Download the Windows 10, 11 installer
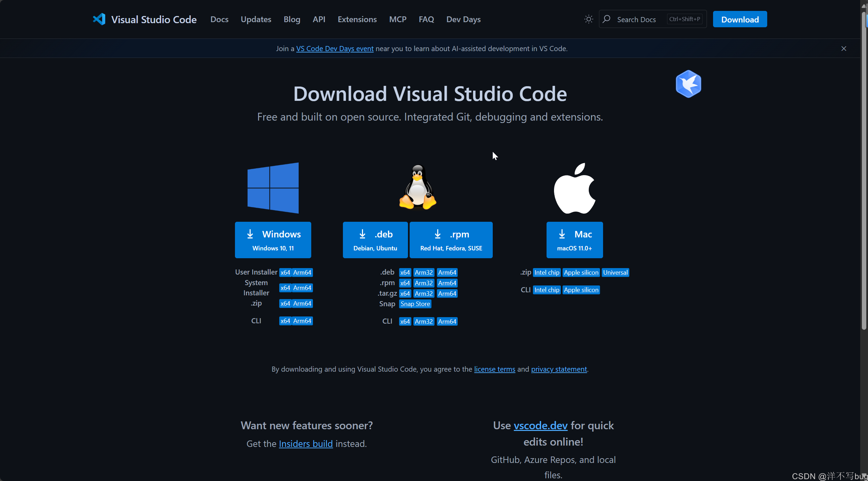 coord(273,240)
